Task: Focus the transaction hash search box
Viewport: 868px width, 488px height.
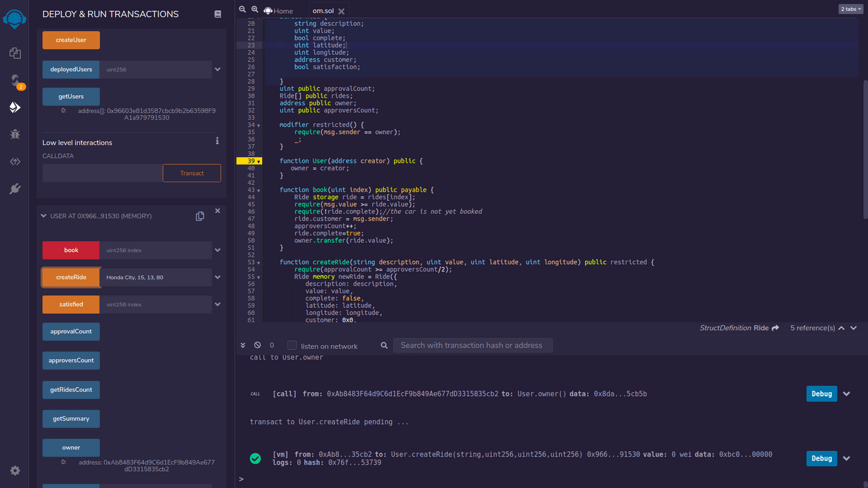Action: click(473, 345)
